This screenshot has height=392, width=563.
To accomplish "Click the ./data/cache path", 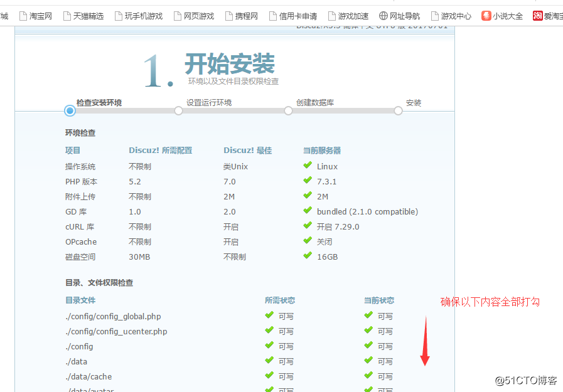I will coord(88,377).
